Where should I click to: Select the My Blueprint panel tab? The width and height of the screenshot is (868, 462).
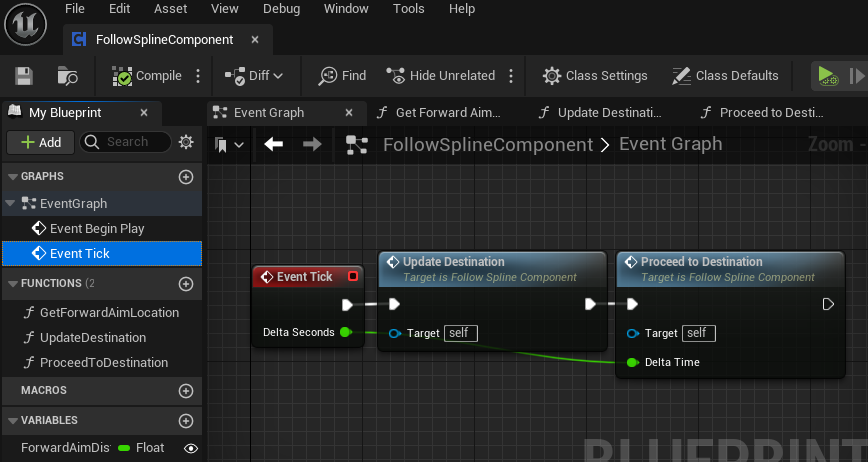(65, 113)
